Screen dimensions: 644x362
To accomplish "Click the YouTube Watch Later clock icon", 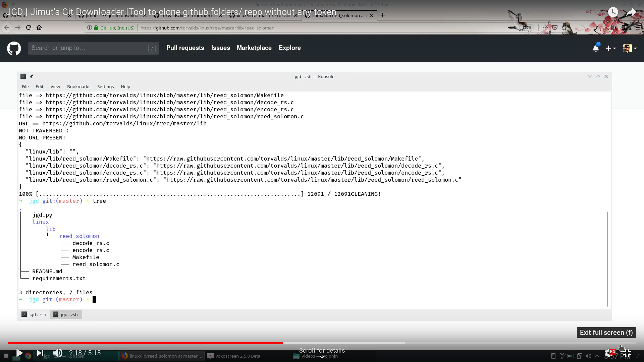I will point(613,12).
